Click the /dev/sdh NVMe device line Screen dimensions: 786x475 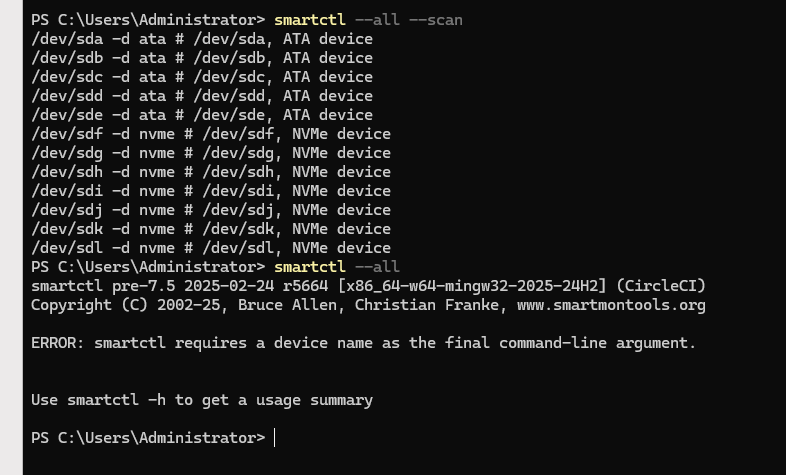coord(210,172)
